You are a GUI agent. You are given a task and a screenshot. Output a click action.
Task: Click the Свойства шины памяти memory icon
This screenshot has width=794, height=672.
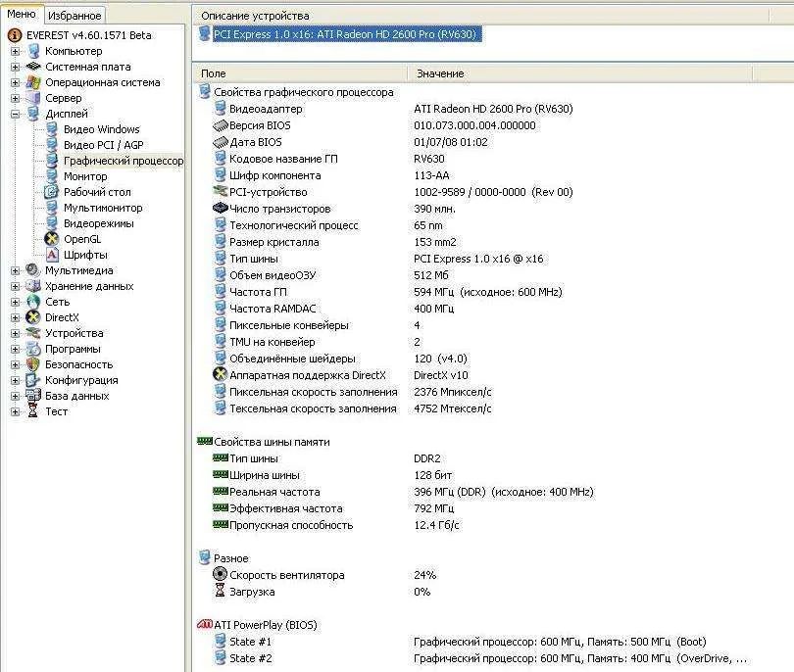(205, 441)
